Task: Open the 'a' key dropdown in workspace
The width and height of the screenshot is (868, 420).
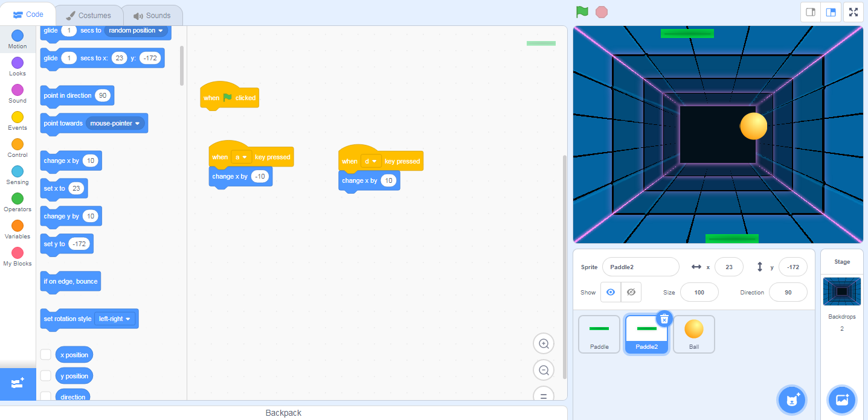Action: (x=241, y=157)
